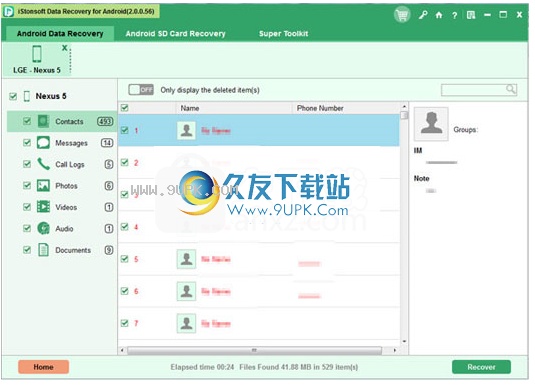Click the Messages speech bubble icon
Image resolution: width=535 pixels, height=386 pixels.
coord(43,143)
